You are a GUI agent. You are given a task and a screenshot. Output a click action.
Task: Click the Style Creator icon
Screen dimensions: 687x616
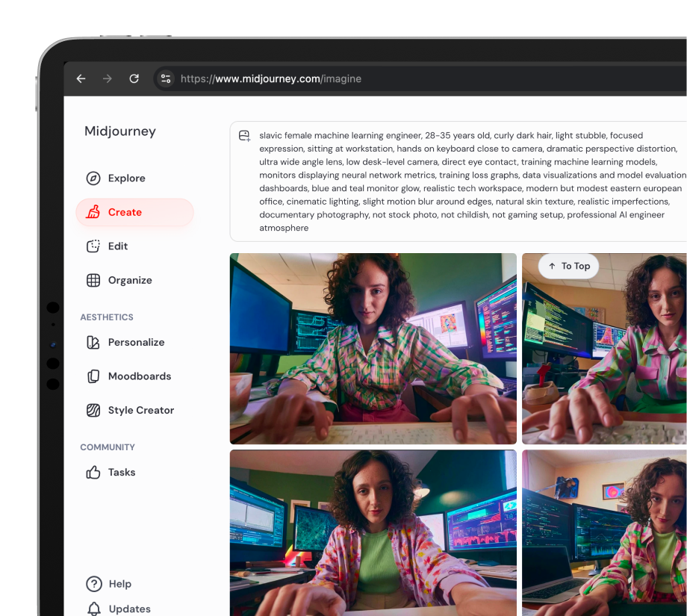coord(93,410)
